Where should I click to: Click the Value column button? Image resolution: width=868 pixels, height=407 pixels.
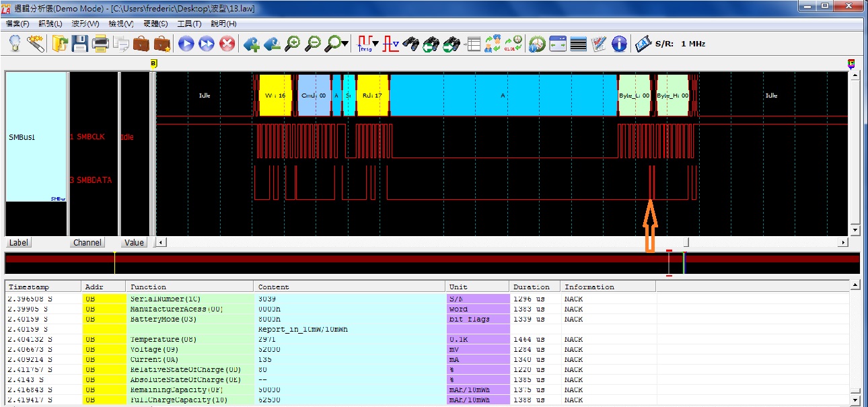[x=134, y=242]
